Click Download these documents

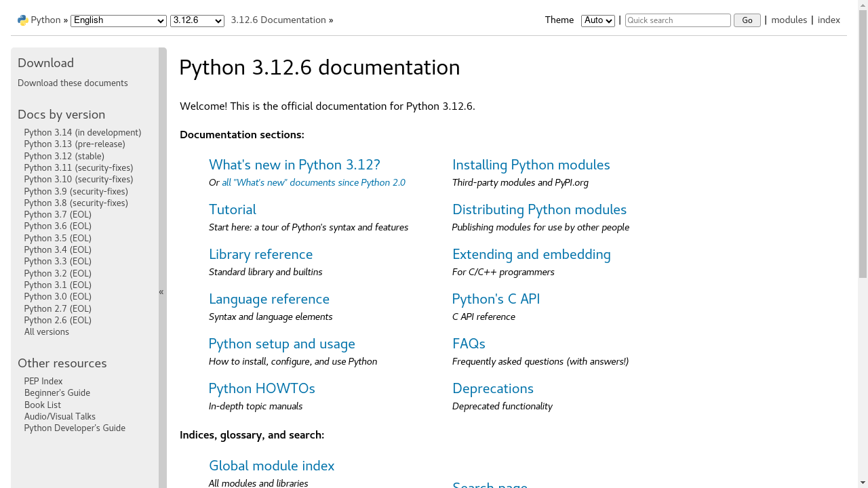click(x=73, y=83)
